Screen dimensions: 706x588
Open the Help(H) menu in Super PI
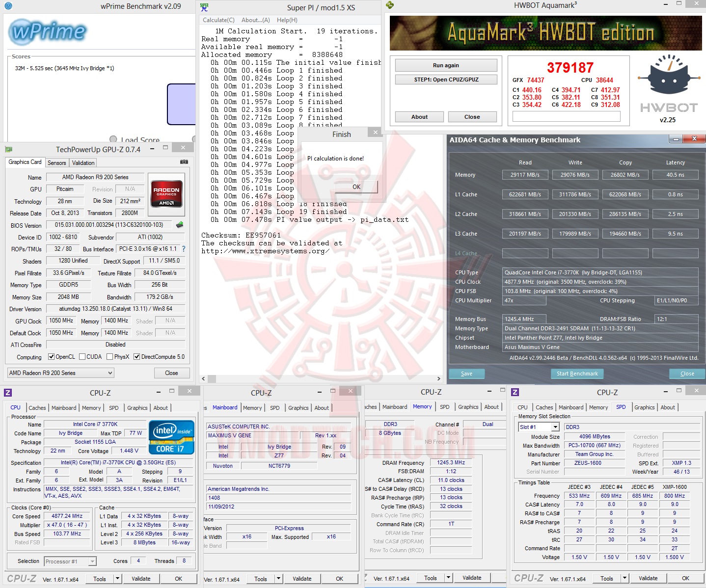click(x=287, y=20)
